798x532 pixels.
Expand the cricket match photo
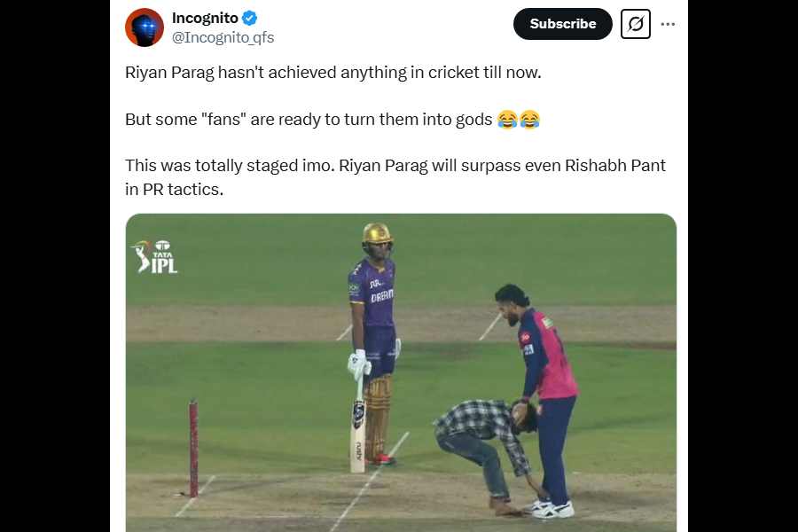click(x=401, y=372)
